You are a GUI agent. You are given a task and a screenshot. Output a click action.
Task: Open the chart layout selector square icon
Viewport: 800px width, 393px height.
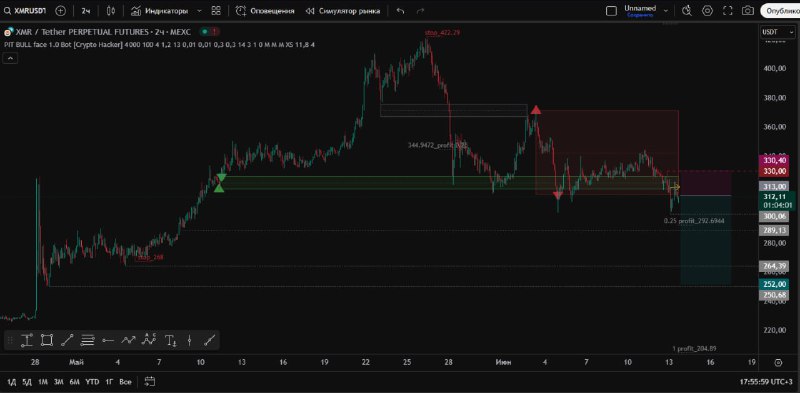pyautogui.click(x=611, y=10)
